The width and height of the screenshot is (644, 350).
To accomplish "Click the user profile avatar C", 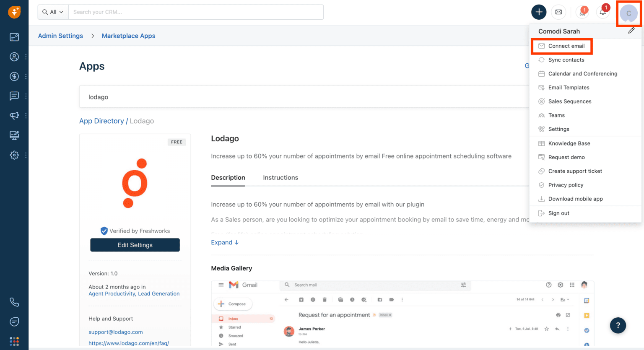I will tap(628, 13).
